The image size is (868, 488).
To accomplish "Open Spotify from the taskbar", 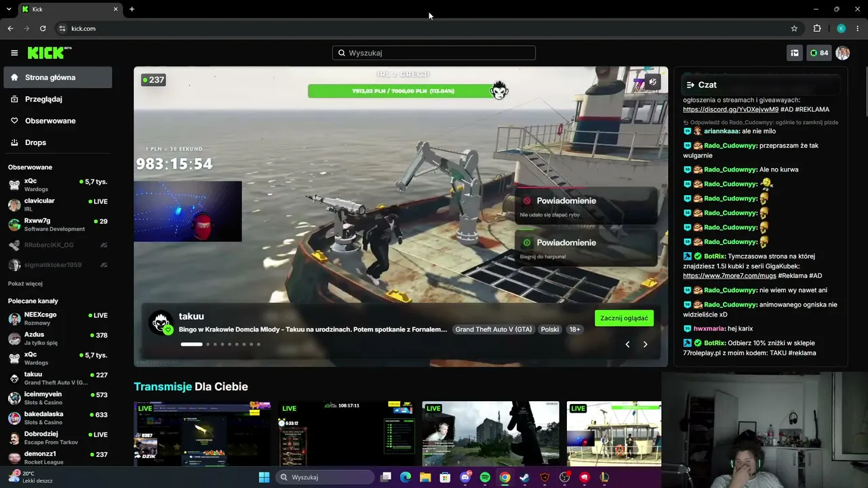I will (485, 477).
